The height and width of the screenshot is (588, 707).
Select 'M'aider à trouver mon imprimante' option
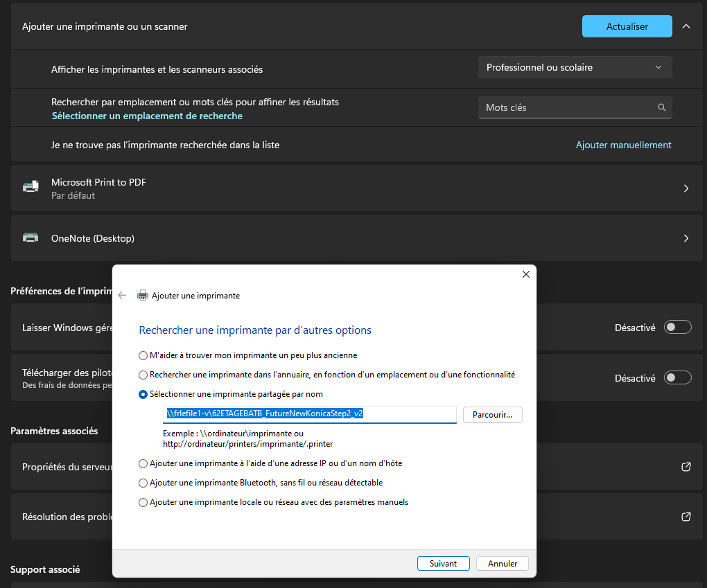(x=143, y=355)
